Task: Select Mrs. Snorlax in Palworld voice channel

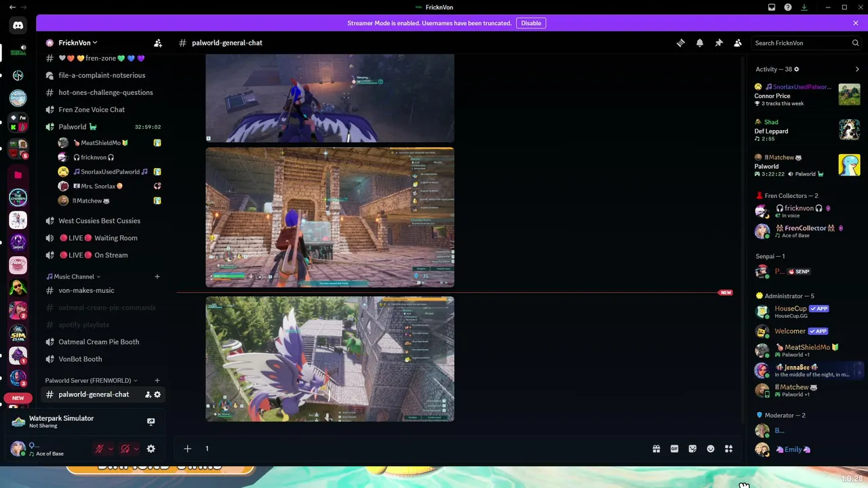Action: pyautogui.click(x=110, y=186)
